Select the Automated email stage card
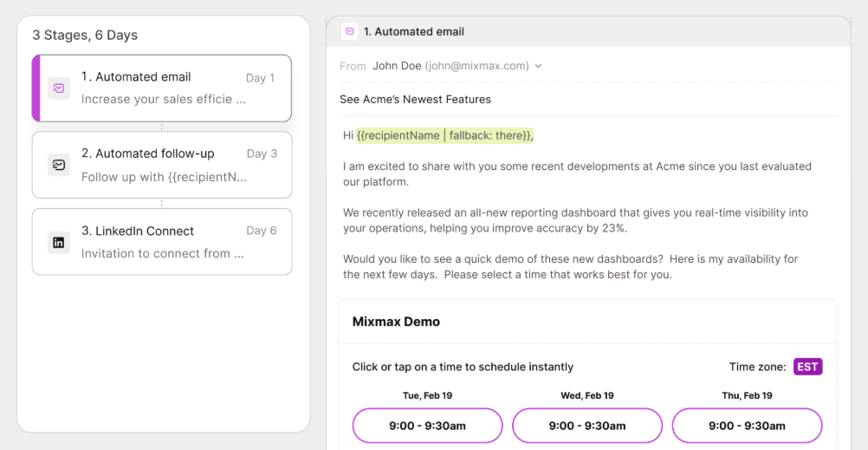 (x=162, y=88)
